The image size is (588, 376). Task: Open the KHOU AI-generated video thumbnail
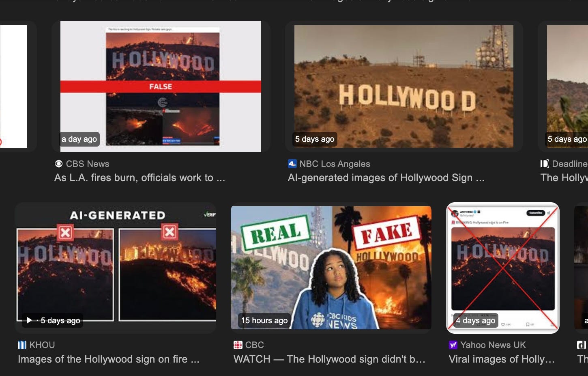click(116, 268)
